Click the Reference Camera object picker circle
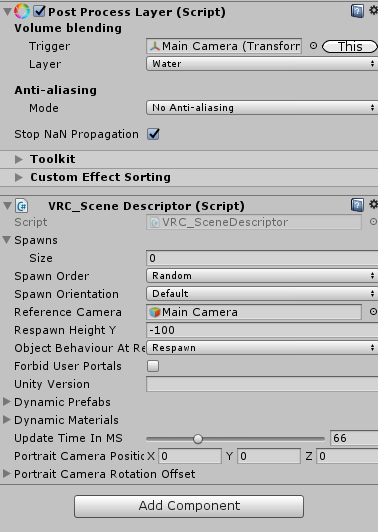Image resolution: width=378 pixels, height=532 pixels. coord(373,311)
